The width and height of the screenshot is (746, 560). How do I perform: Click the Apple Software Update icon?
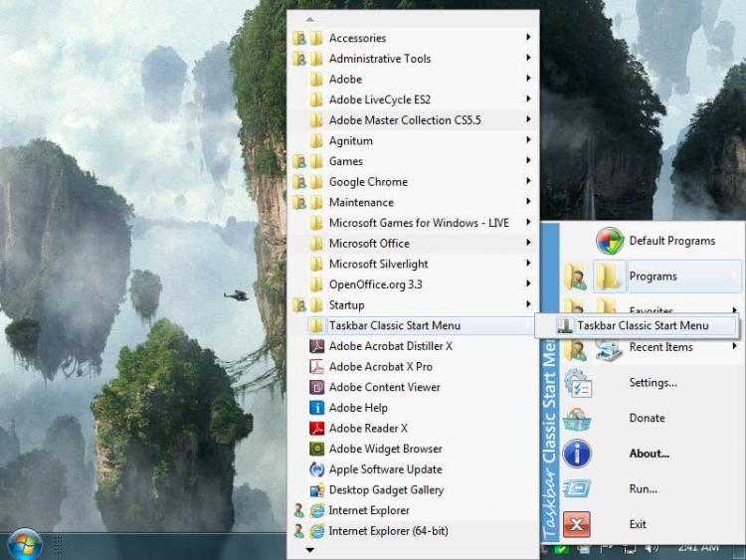point(317,469)
